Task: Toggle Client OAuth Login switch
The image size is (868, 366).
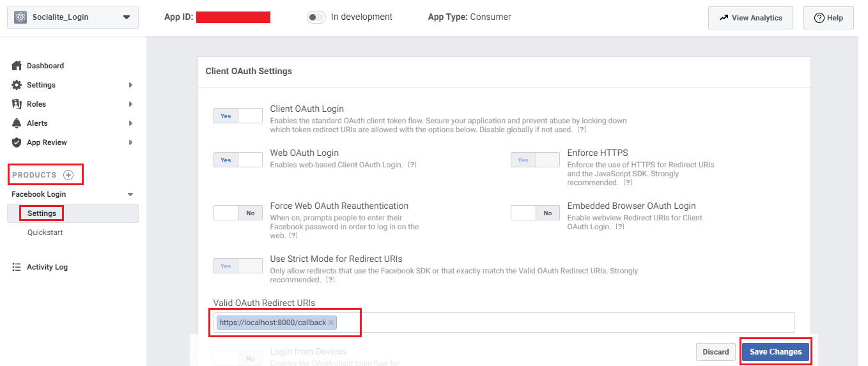Action: [238, 116]
